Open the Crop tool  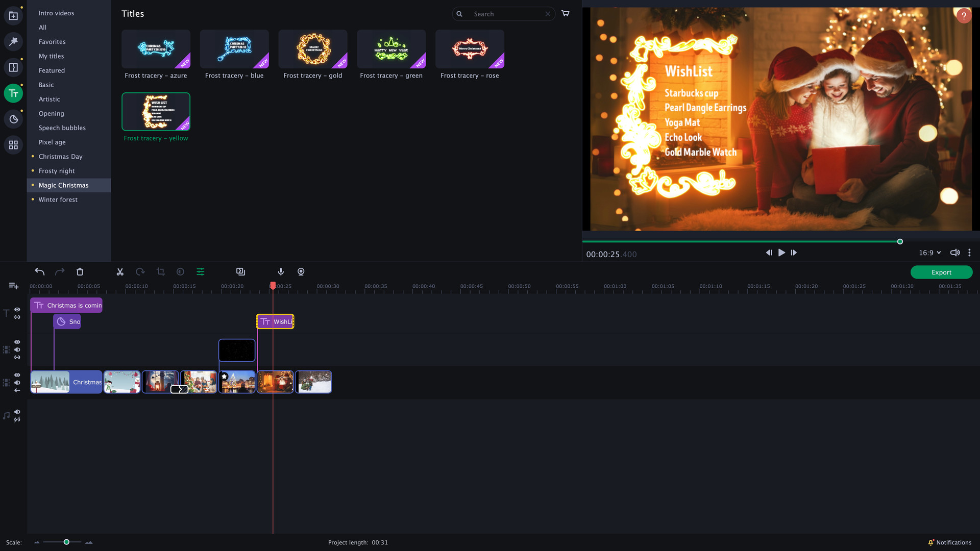point(161,271)
